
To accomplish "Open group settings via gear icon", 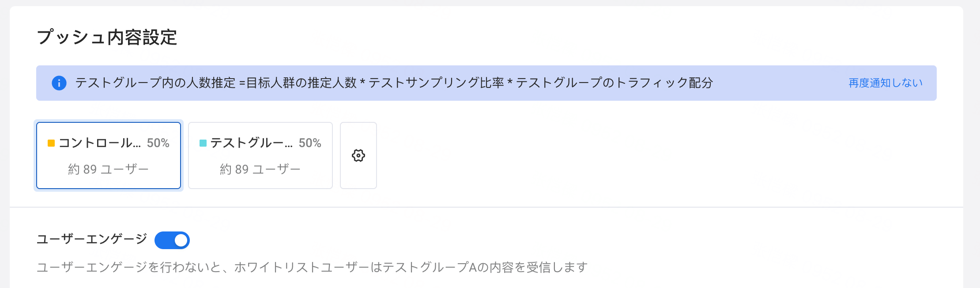I will [358, 155].
